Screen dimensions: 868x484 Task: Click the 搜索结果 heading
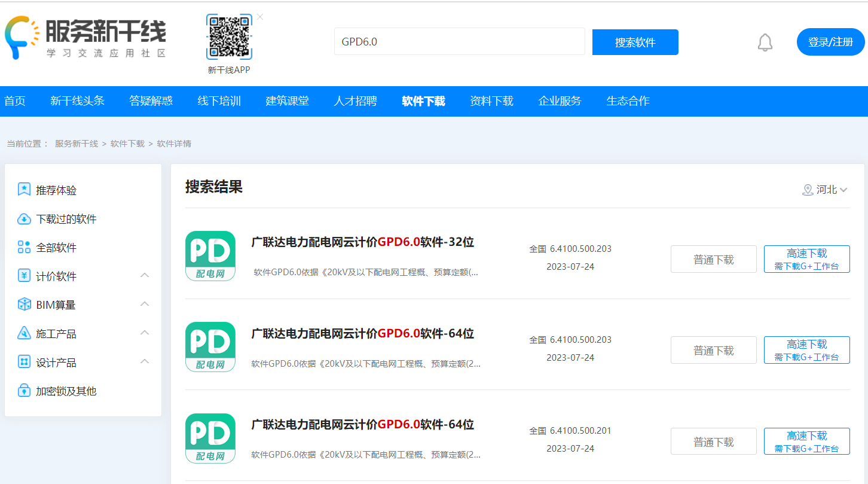coord(214,187)
